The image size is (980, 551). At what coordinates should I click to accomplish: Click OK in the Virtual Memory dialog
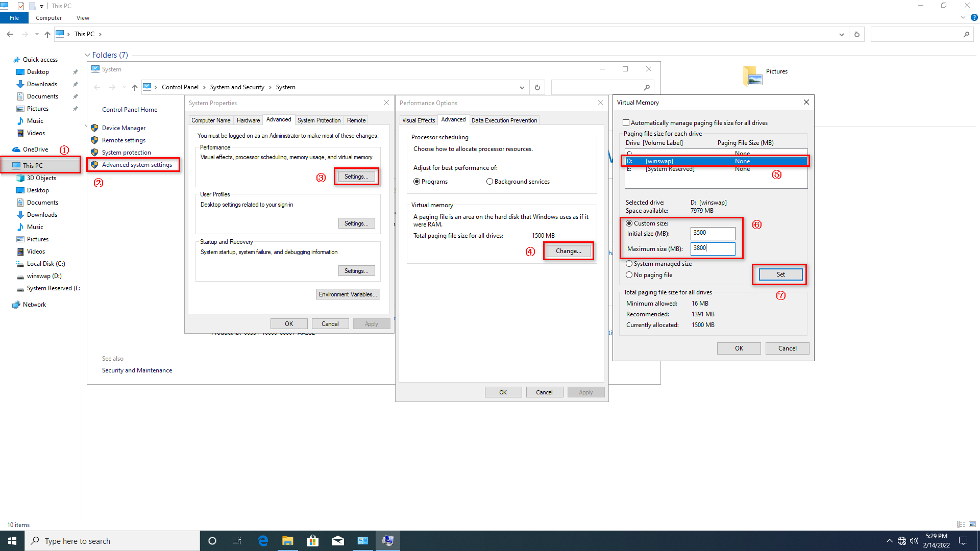point(739,348)
